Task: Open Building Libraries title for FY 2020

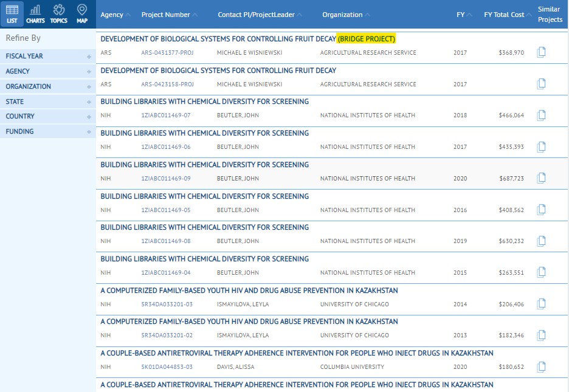Action: (205, 165)
